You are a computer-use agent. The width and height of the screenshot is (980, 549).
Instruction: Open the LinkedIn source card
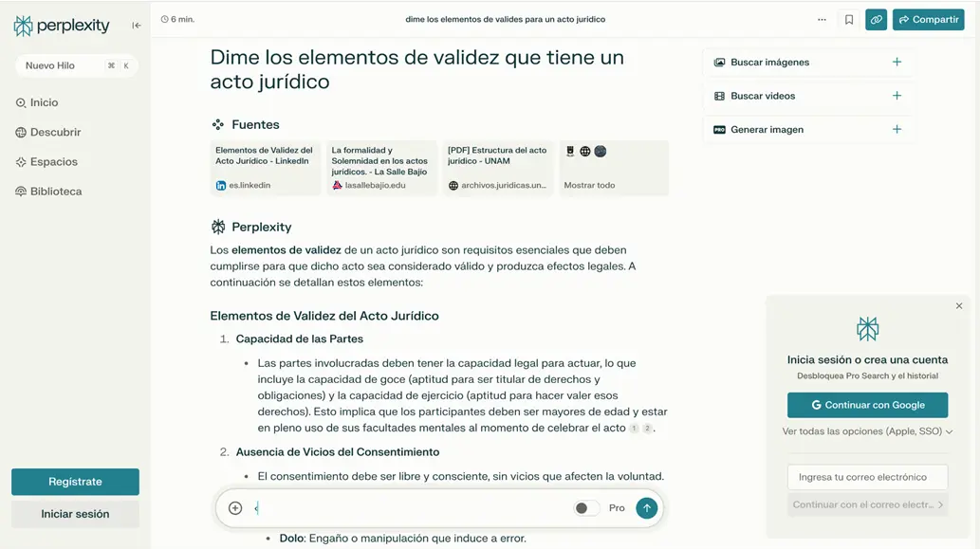tap(265, 168)
